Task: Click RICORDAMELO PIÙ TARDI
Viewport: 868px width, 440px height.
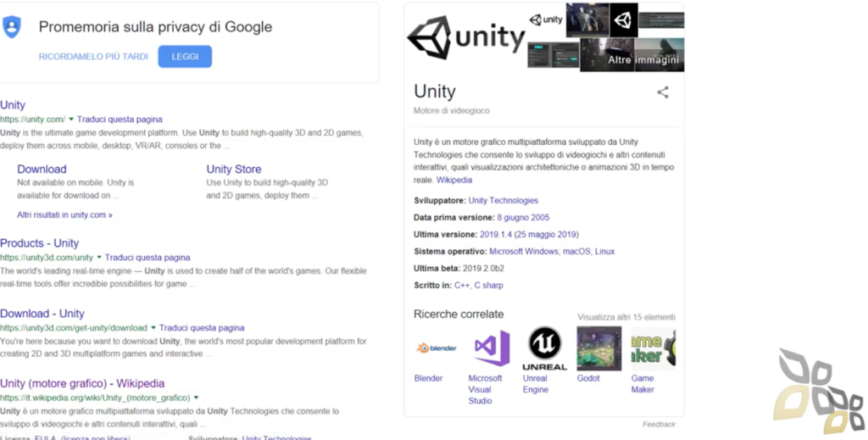Action: (x=93, y=57)
